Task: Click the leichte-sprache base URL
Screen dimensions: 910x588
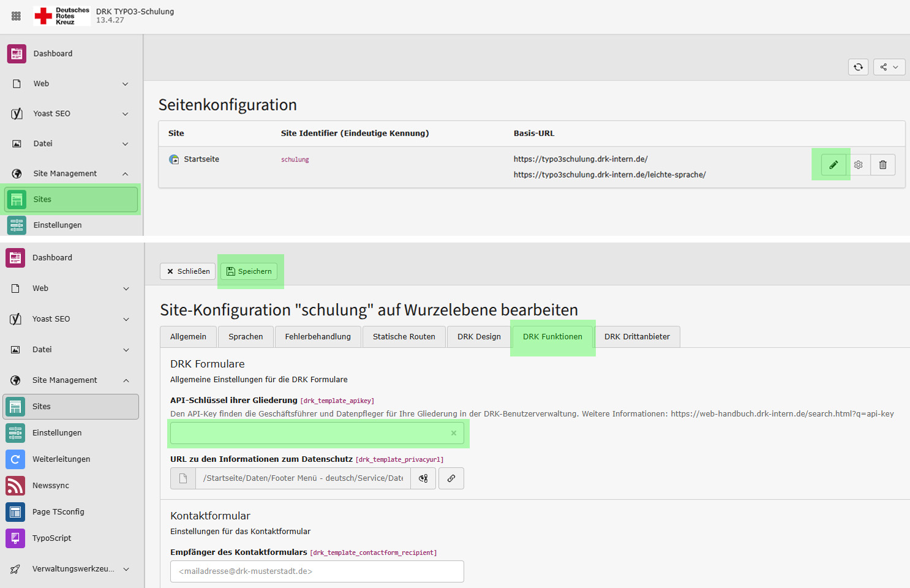Action: coord(609,175)
